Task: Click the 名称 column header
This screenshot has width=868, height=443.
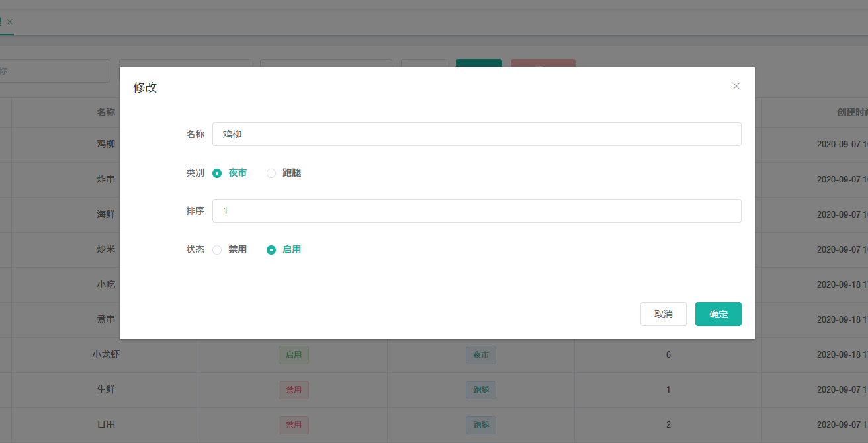Action: tap(106, 112)
